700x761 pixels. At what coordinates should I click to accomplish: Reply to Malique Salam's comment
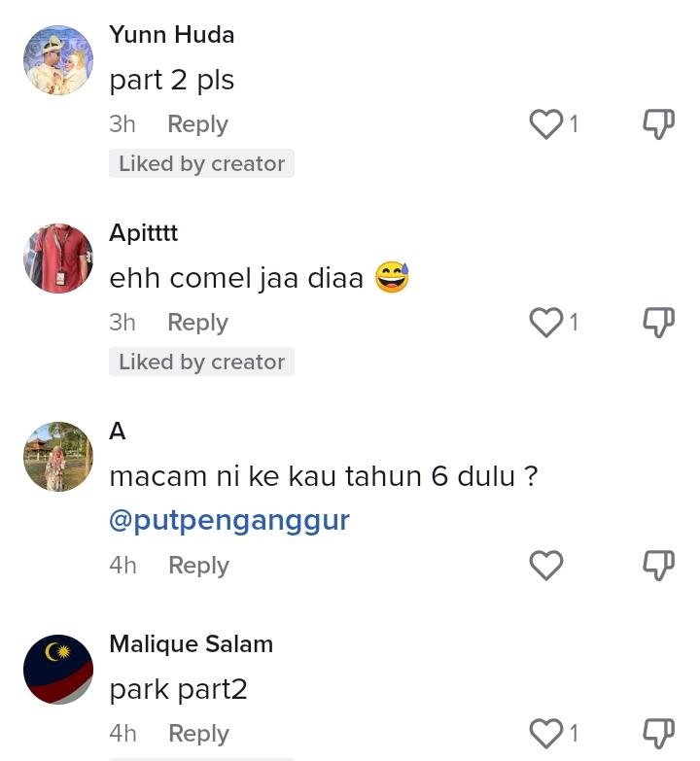pyautogui.click(x=198, y=734)
